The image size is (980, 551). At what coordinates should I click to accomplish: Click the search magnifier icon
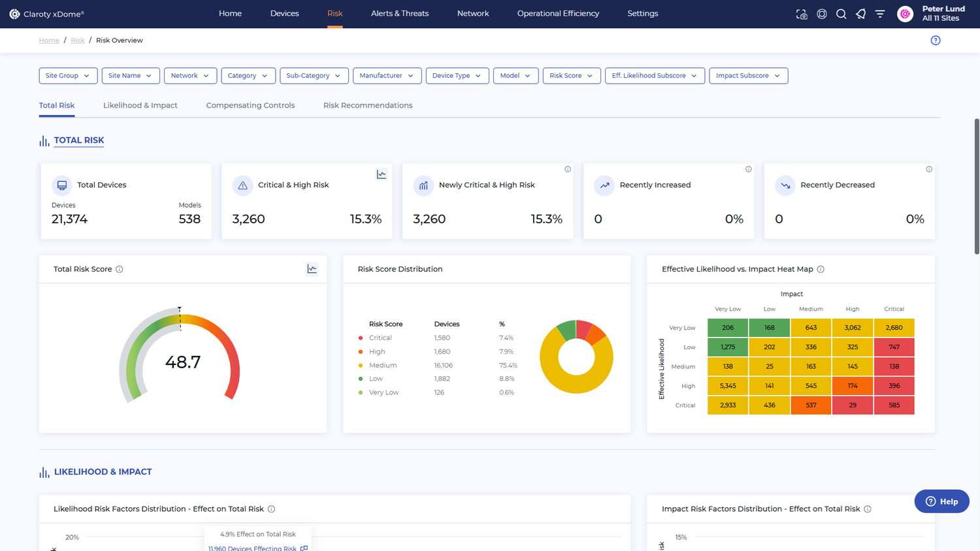click(841, 14)
